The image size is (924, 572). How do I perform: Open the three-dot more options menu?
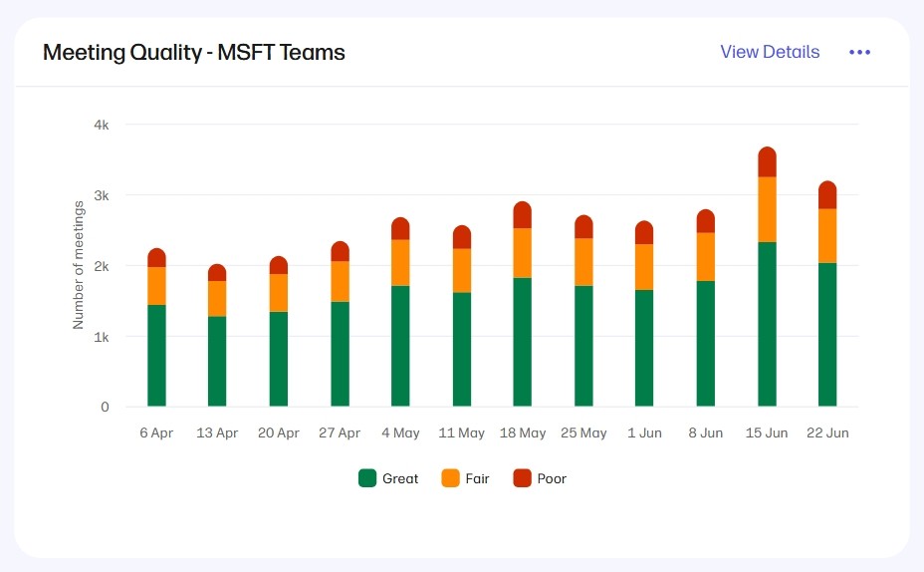click(x=859, y=52)
